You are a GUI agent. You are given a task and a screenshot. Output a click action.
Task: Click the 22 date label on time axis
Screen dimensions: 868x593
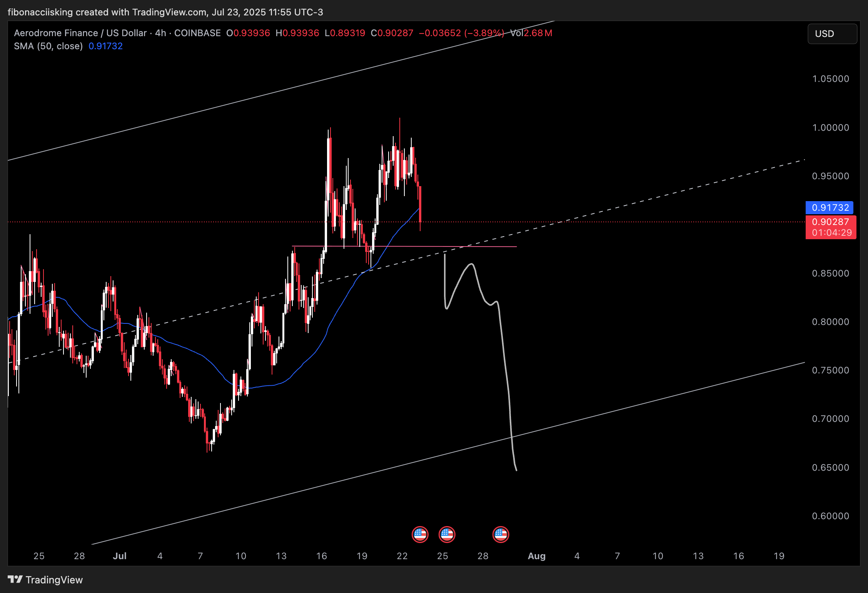click(x=402, y=556)
